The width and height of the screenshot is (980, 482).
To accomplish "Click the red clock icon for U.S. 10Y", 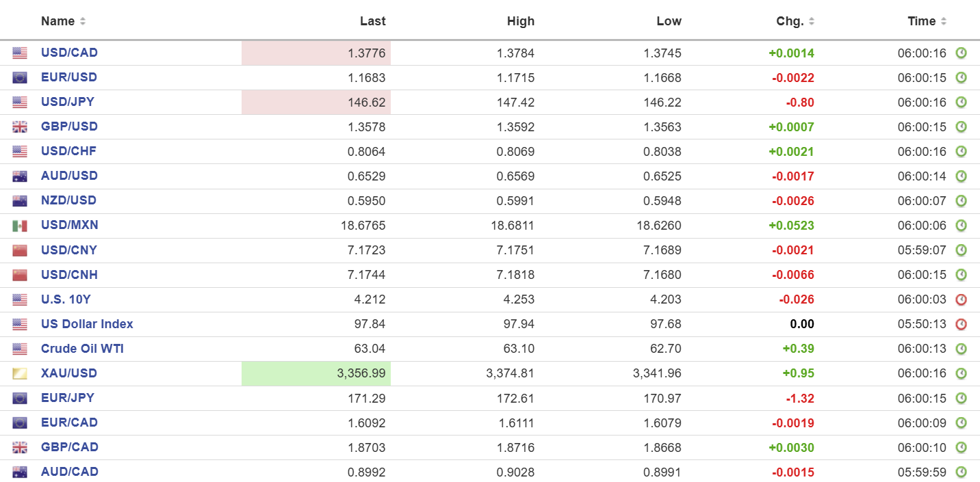I will coord(961,299).
